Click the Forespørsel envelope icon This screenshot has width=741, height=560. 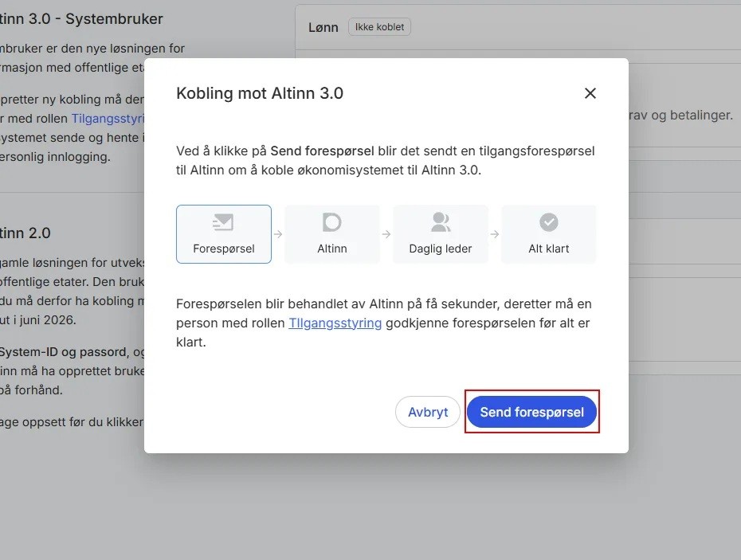pyautogui.click(x=223, y=222)
